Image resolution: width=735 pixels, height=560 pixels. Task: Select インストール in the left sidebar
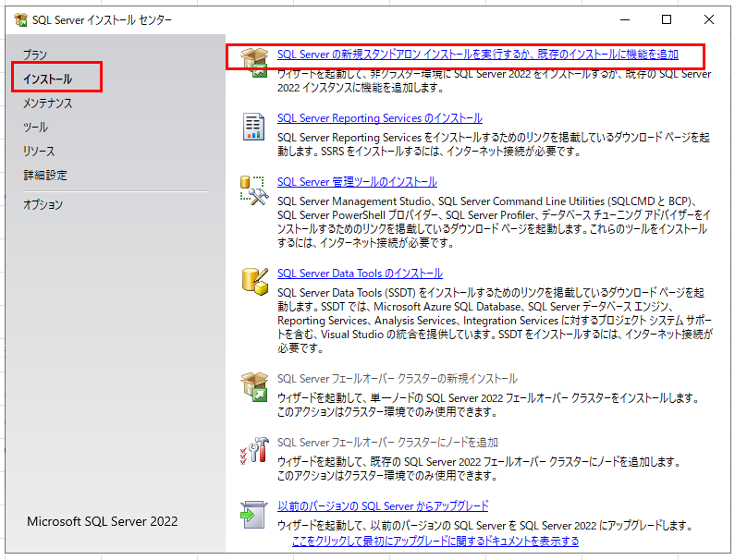pos(47,79)
